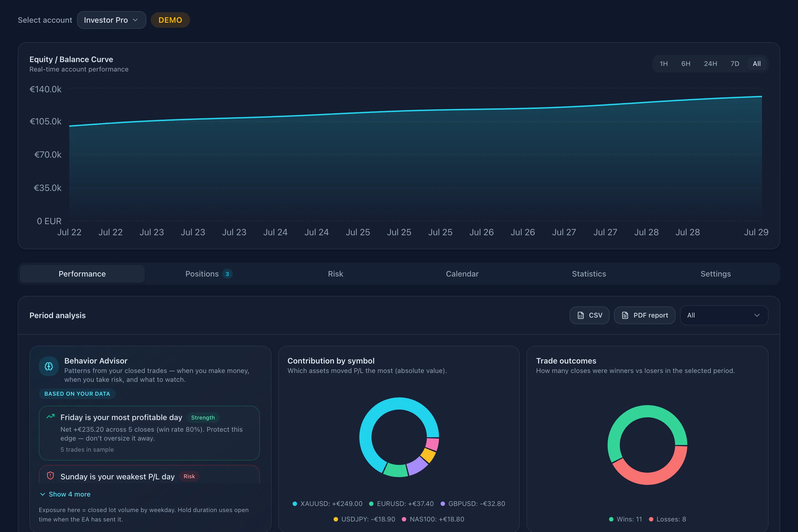Viewport: 798px width, 532px height.
Task: Open the Calendar tab
Action: pos(462,274)
